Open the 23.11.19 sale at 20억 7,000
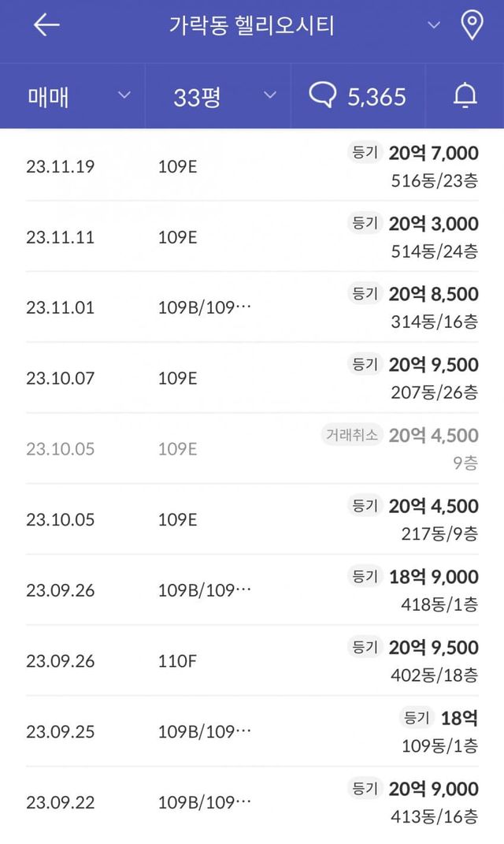The width and height of the screenshot is (504, 844). (252, 166)
